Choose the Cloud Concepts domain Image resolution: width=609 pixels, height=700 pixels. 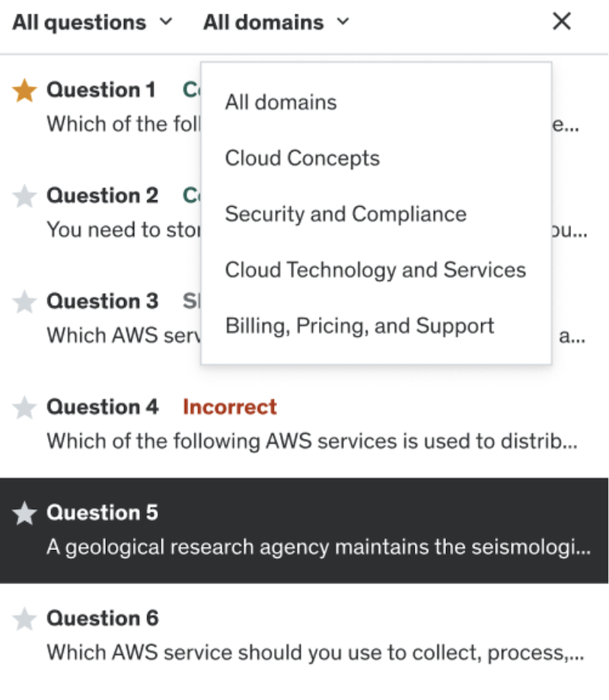[x=302, y=158]
